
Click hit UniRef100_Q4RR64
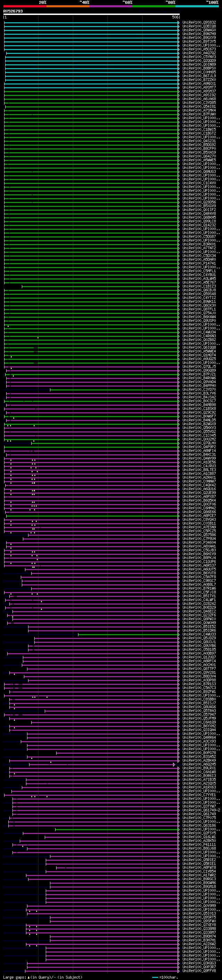[199, 738]
